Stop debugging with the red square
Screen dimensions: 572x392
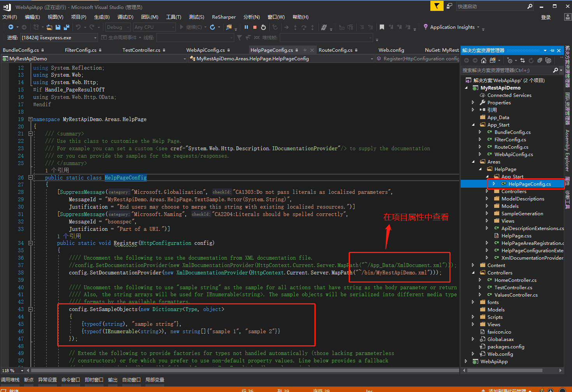pyautogui.click(x=255, y=27)
